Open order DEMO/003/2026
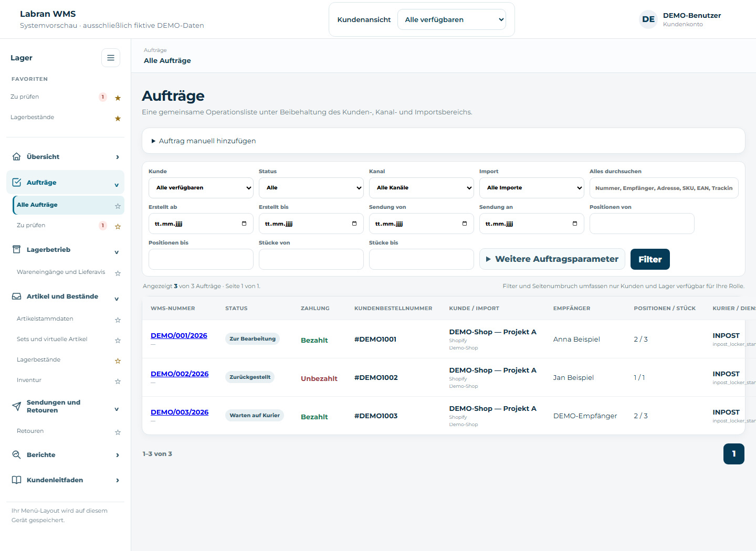This screenshot has height=551, width=756. coord(180,412)
